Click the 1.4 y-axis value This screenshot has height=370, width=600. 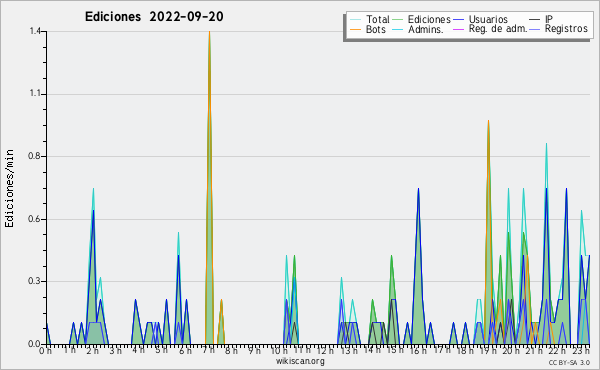(x=36, y=31)
